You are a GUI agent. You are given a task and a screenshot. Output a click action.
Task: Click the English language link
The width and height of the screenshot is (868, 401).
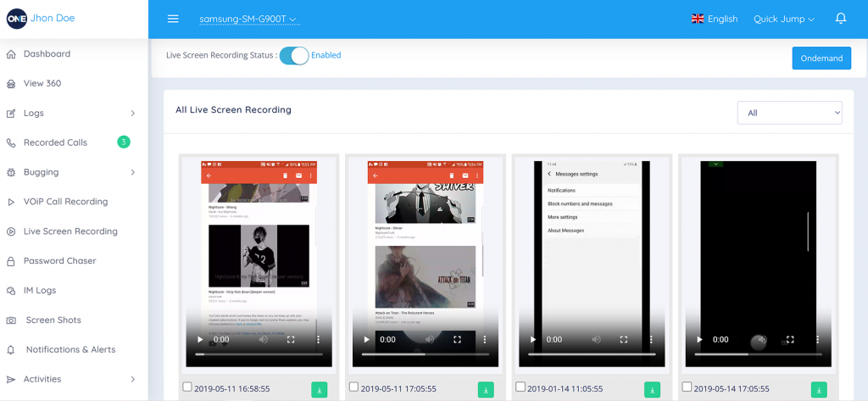click(722, 19)
